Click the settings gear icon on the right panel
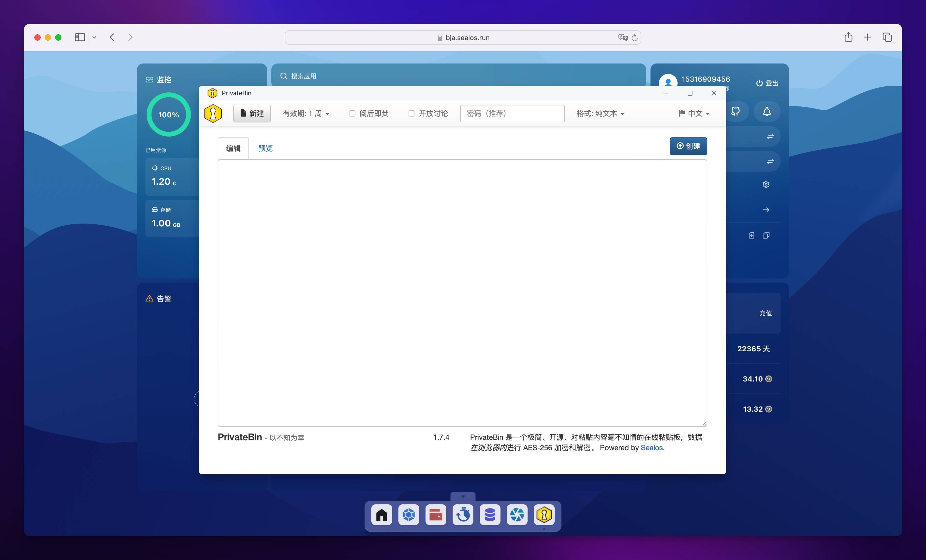926x560 pixels. point(766,184)
